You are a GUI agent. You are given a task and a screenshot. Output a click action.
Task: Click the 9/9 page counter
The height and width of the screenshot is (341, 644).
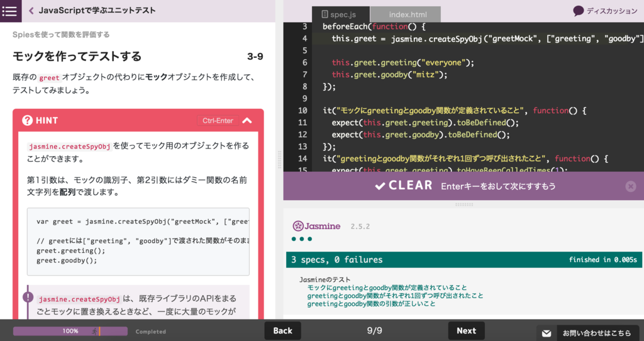click(374, 331)
